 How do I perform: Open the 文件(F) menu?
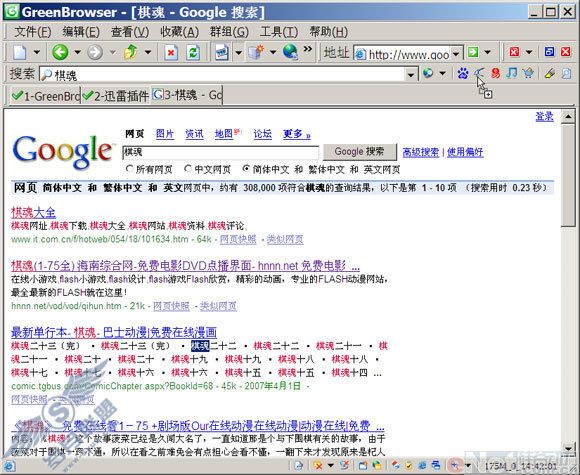[x=33, y=32]
